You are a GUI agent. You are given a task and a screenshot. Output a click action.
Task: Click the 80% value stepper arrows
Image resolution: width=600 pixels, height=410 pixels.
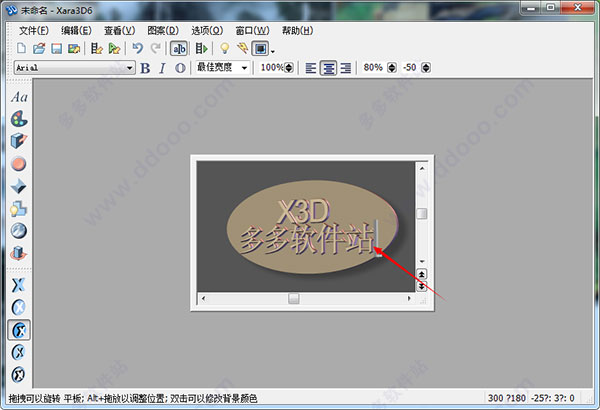392,68
